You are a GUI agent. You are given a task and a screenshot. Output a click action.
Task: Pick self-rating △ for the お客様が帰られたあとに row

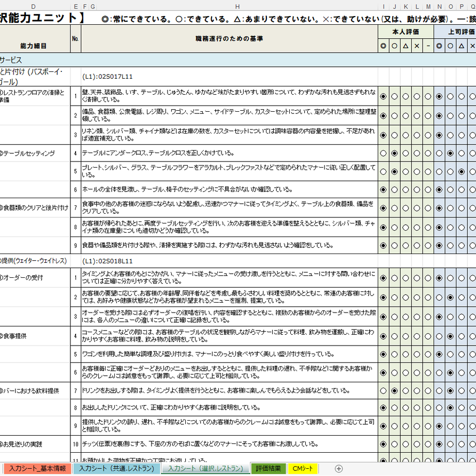(x=406, y=228)
